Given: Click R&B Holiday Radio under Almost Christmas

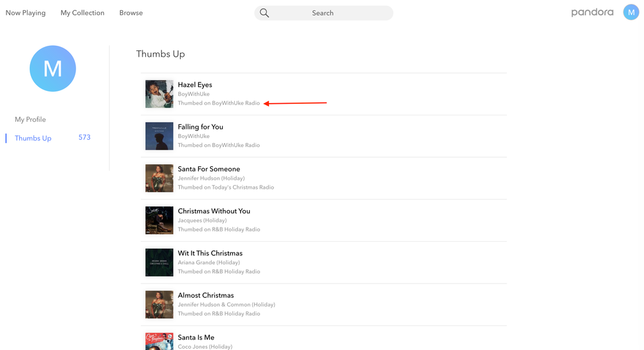Looking at the screenshot, I should [x=236, y=313].
